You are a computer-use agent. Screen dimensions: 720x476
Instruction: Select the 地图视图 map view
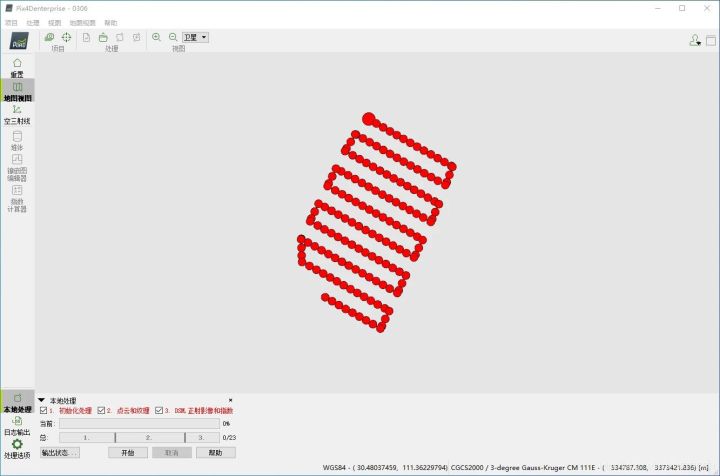coord(17,92)
